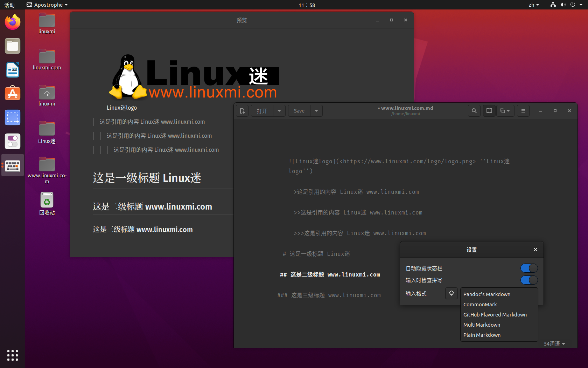
Task: Click the 这是三级标题 heading in preview window
Action: (143, 230)
